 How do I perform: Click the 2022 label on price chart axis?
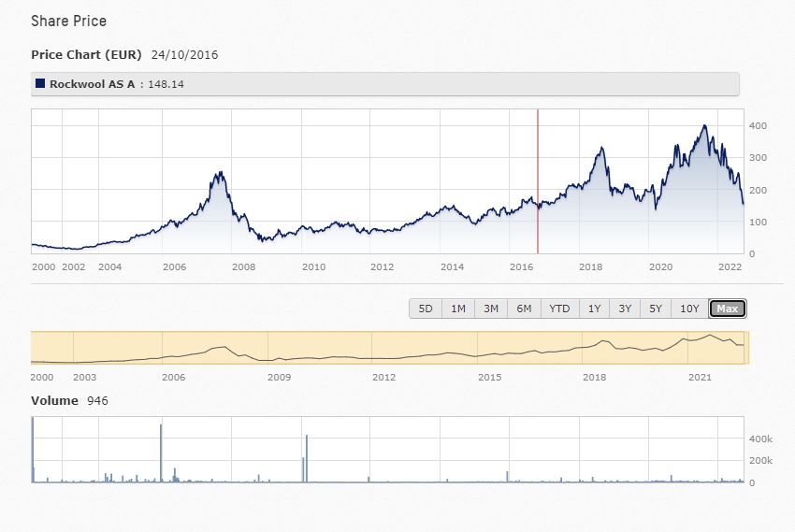click(x=730, y=267)
